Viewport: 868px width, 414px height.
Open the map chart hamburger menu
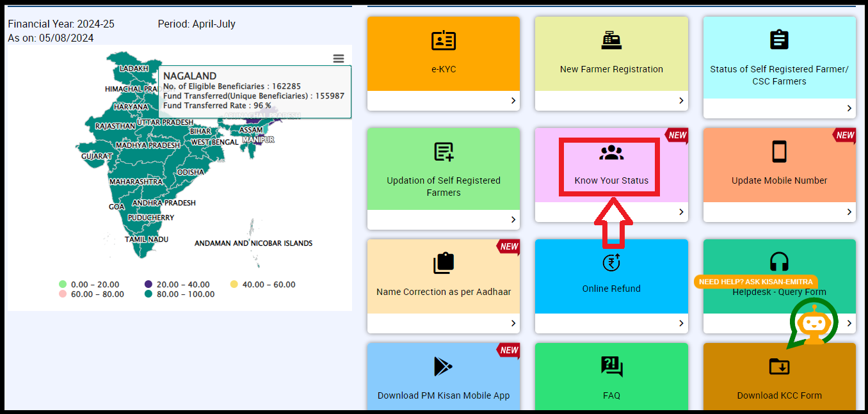(339, 58)
